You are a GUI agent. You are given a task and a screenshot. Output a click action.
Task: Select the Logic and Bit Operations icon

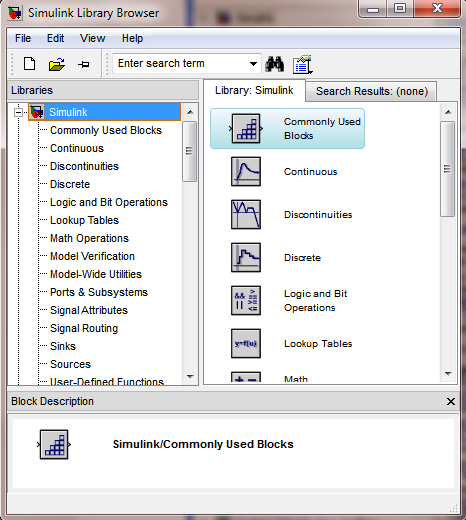(246, 300)
